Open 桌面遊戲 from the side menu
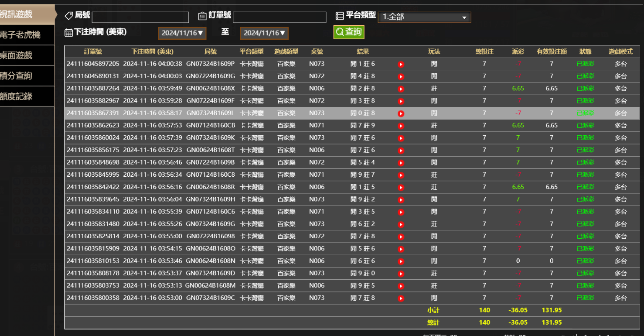The width and height of the screenshot is (644, 336). (25, 55)
